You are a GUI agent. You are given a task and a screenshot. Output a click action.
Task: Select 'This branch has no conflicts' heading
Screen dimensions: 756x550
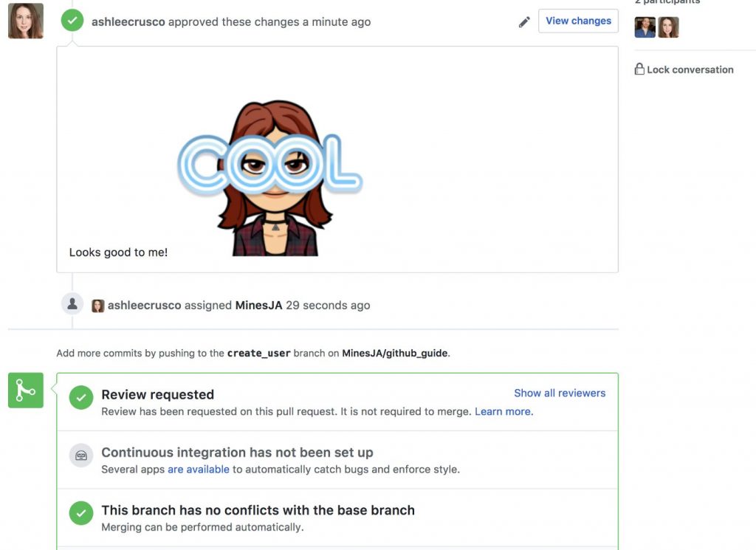[x=258, y=510]
